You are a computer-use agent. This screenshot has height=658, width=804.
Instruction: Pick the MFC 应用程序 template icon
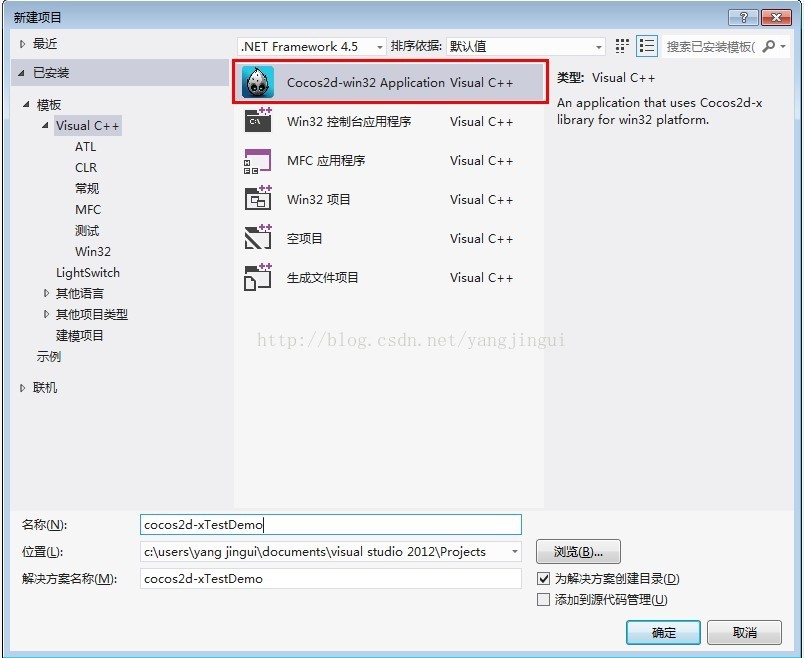pyautogui.click(x=258, y=161)
